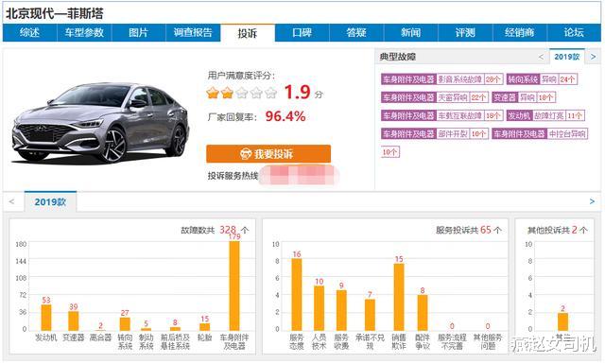Click the 典型故障 panel heading
Image resolution: width=605 pixels, height=364 pixels.
click(397, 57)
